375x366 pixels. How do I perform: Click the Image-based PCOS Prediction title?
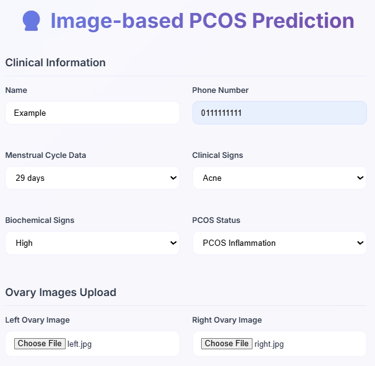click(x=202, y=21)
